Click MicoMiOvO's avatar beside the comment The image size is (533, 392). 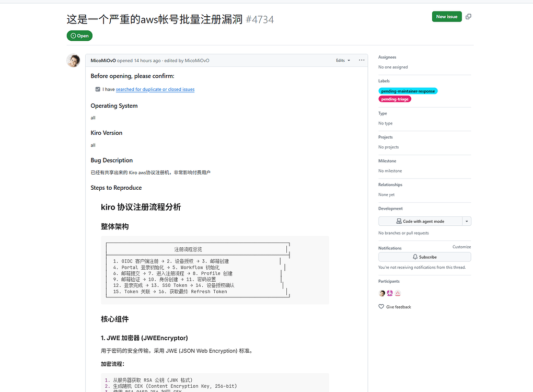point(73,61)
